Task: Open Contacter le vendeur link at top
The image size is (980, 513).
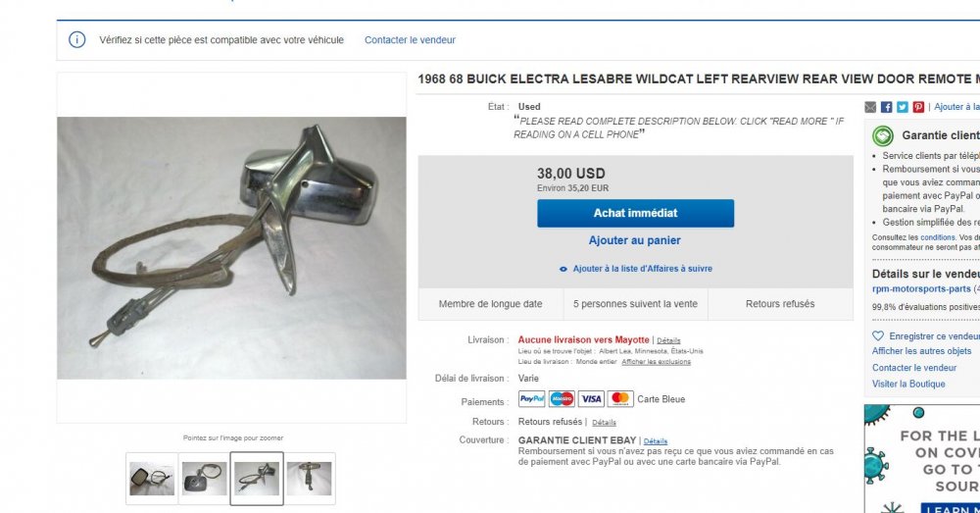Action: click(x=410, y=40)
